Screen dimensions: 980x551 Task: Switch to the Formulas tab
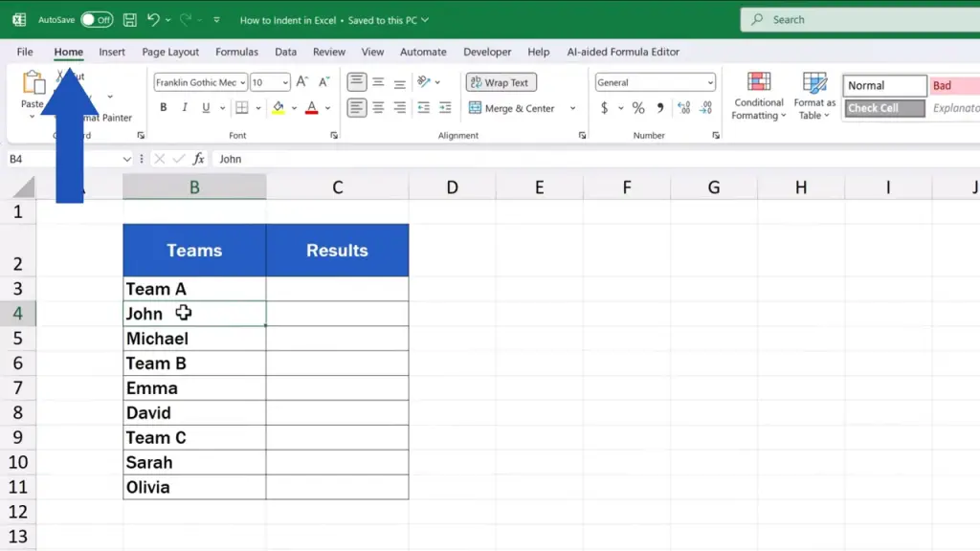[x=236, y=52]
